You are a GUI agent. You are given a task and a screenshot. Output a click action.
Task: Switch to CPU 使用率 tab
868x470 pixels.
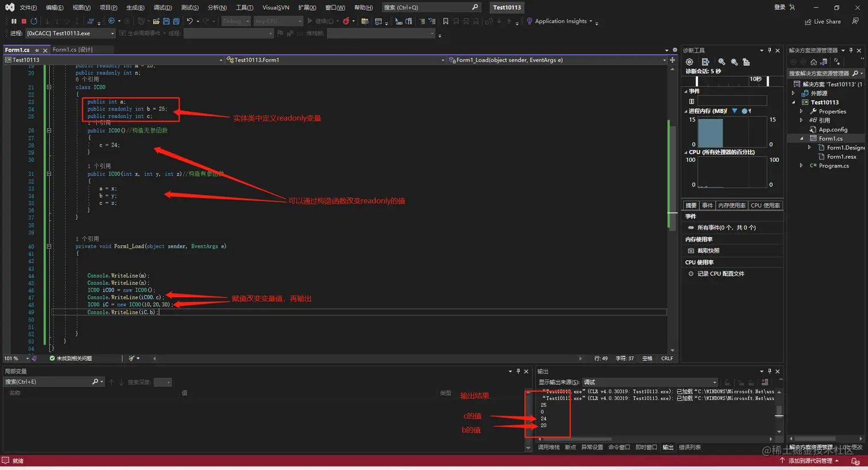coord(765,205)
